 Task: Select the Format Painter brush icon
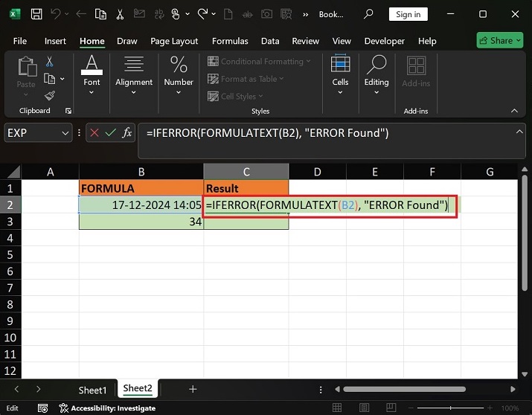click(x=50, y=95)
